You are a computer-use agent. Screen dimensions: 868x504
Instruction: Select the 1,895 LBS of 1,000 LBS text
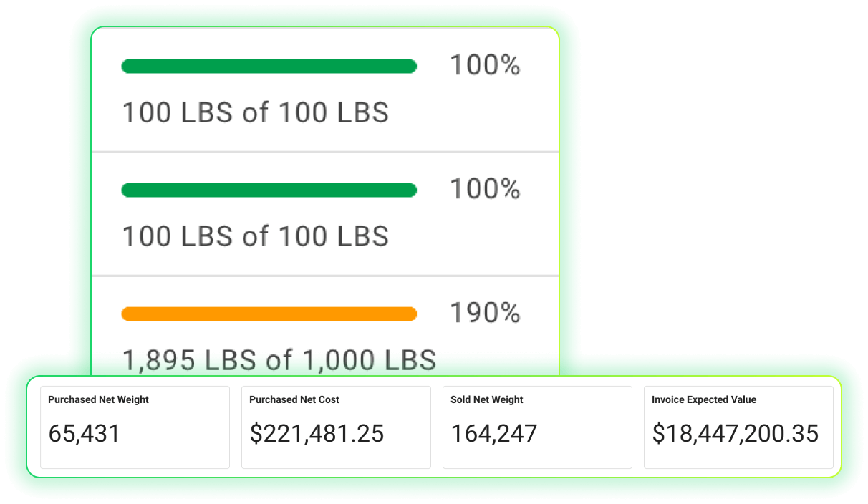click(x=279, y=359)
